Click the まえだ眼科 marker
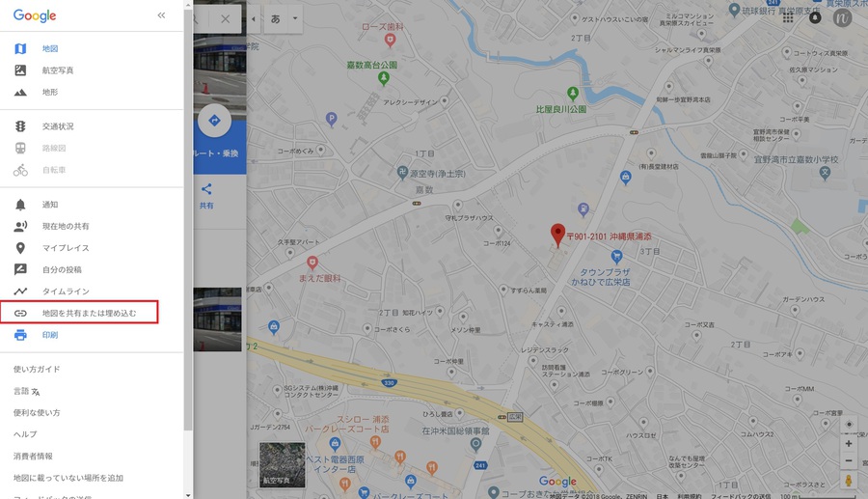Viewport: 868px width, 499px height. pyautogui.click(x=312, y=262)
